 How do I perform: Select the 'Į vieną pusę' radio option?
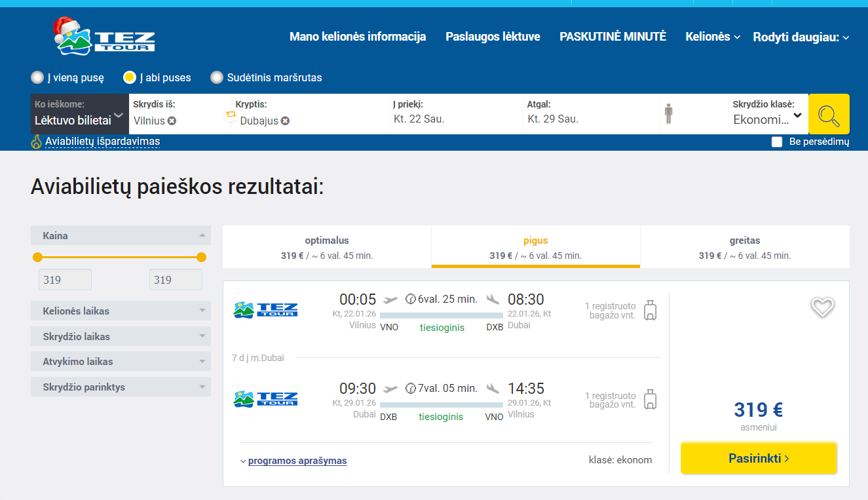click(38, 77)
